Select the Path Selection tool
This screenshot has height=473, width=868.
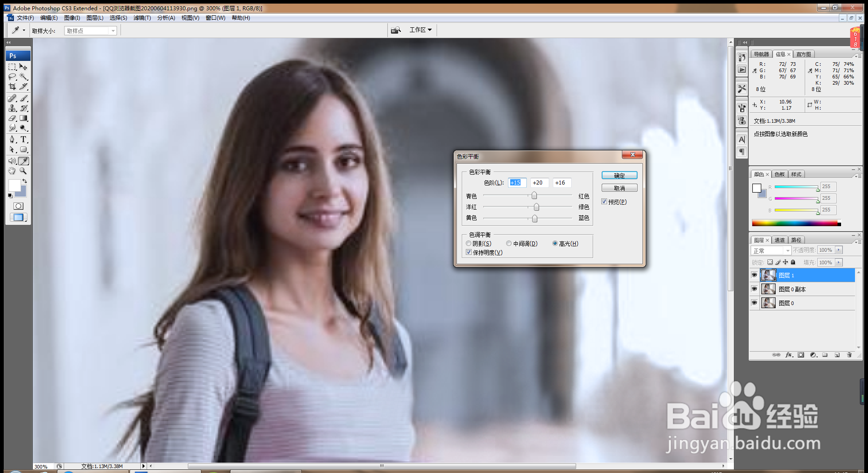[12, 150]
